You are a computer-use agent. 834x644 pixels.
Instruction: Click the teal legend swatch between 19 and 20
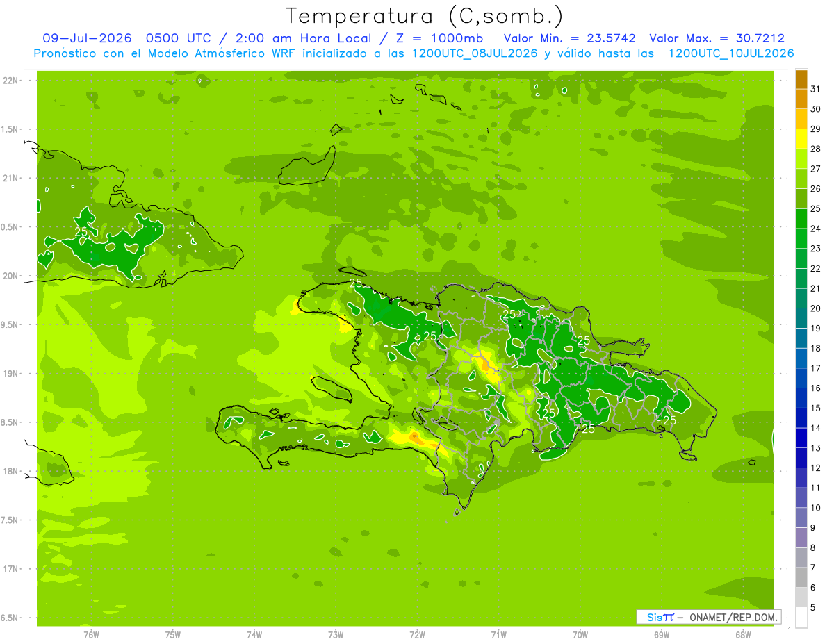click(x=801, y=318)
